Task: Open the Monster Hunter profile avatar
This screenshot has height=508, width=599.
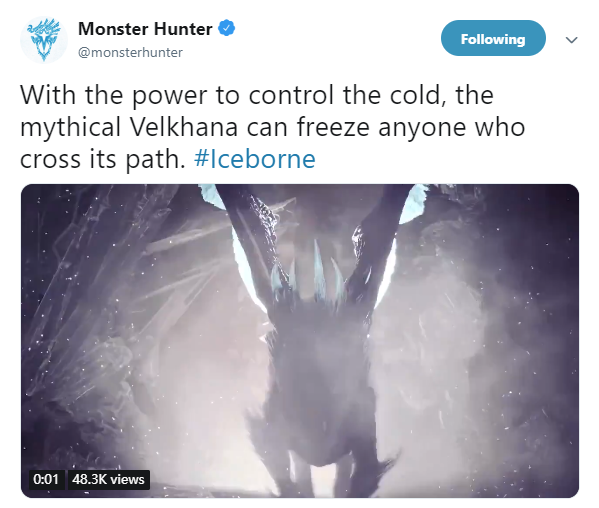Action: (44, 39)
